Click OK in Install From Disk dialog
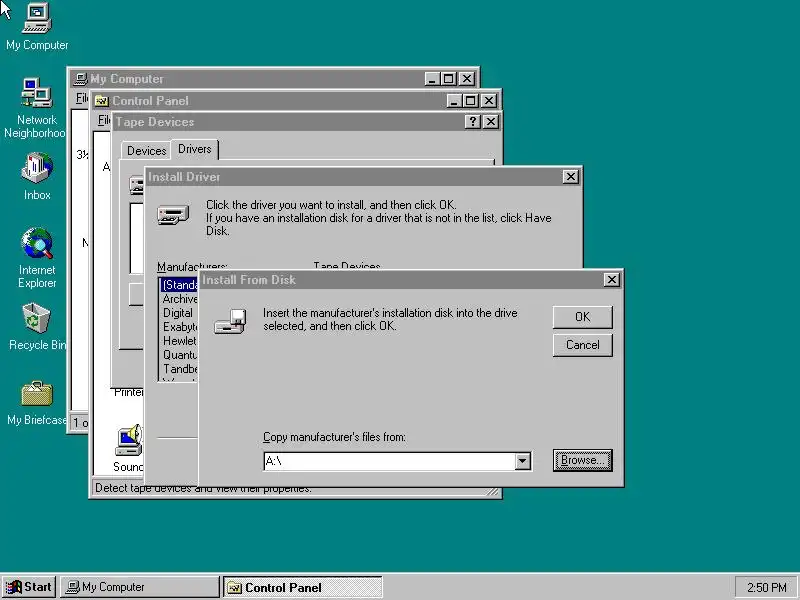 coord(583,317)
